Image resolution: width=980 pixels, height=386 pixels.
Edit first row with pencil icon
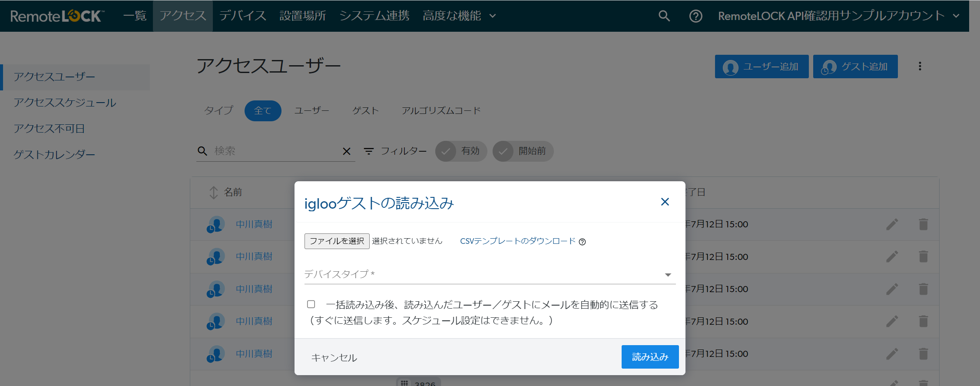pos(892,224)
